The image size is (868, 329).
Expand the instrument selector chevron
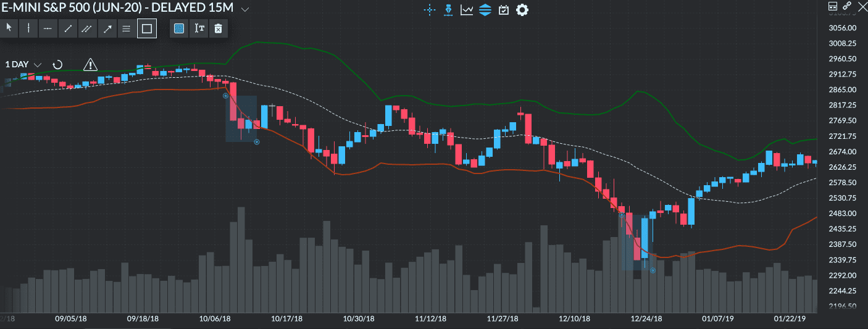pyautogui.click(x=245, y=9)
